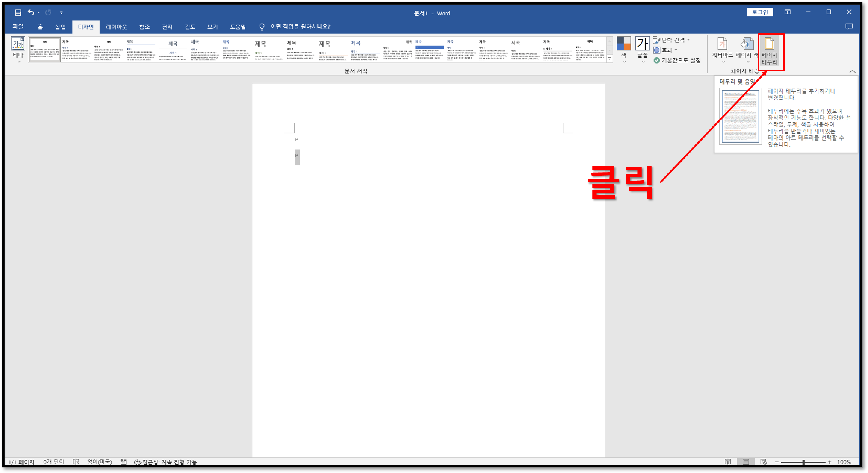Screen dimensions: 868x473
Task: Open the theme Fonts gallery
Action: (642, 50)
